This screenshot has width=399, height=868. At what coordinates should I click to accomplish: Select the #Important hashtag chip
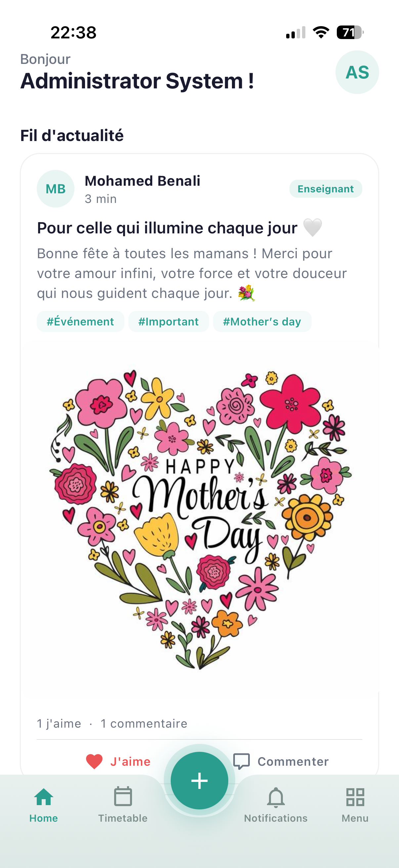click(x=168, y=321)
